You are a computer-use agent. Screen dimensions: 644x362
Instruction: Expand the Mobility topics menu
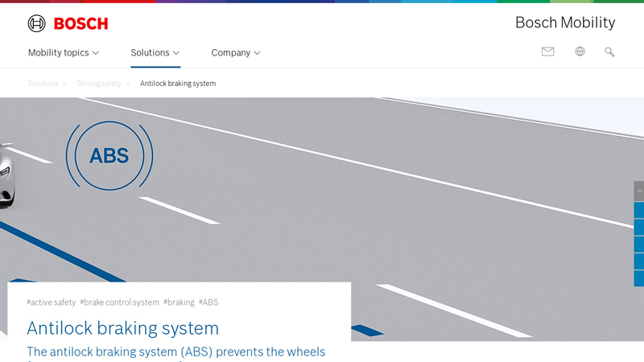click(64, 52)
